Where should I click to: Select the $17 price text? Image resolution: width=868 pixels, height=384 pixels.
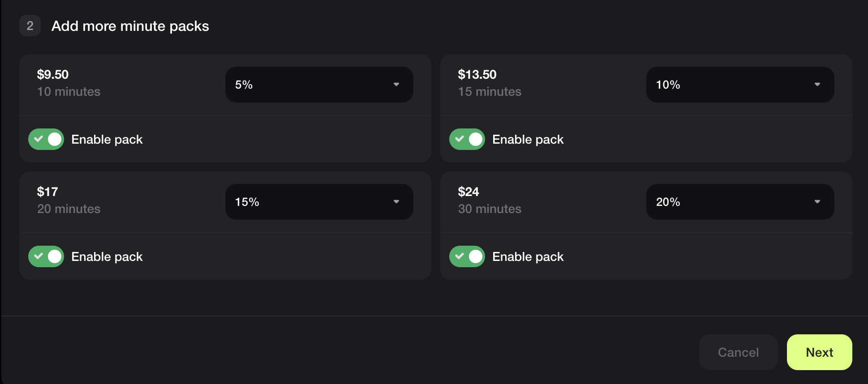pyautogui.click(x=47, y=192)
